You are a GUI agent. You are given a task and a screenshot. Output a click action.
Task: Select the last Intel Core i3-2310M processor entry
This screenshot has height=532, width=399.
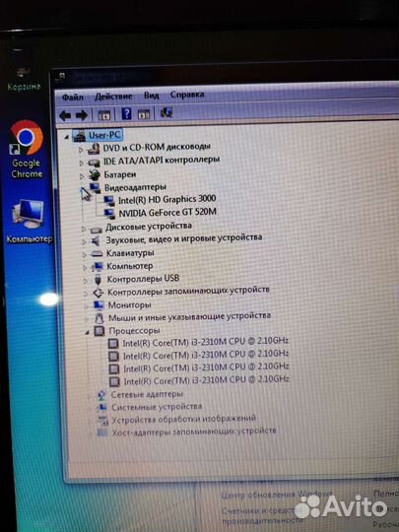click(206, 380)
